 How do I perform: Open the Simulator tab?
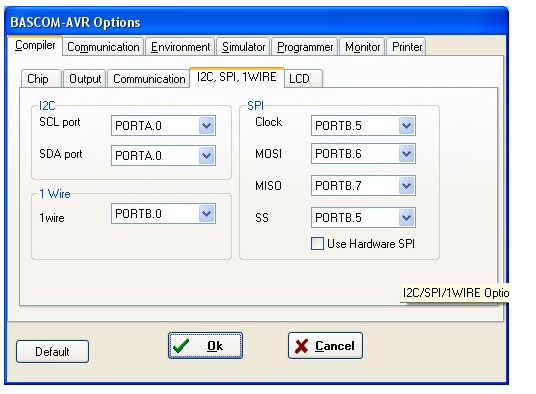tap(243, 47)
